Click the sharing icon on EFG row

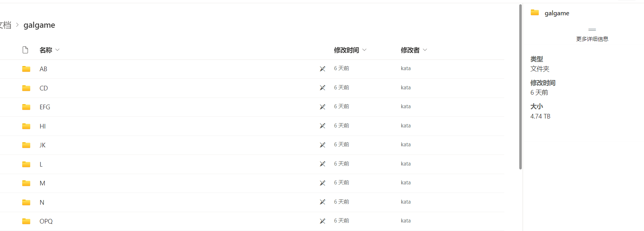[323, 107]
